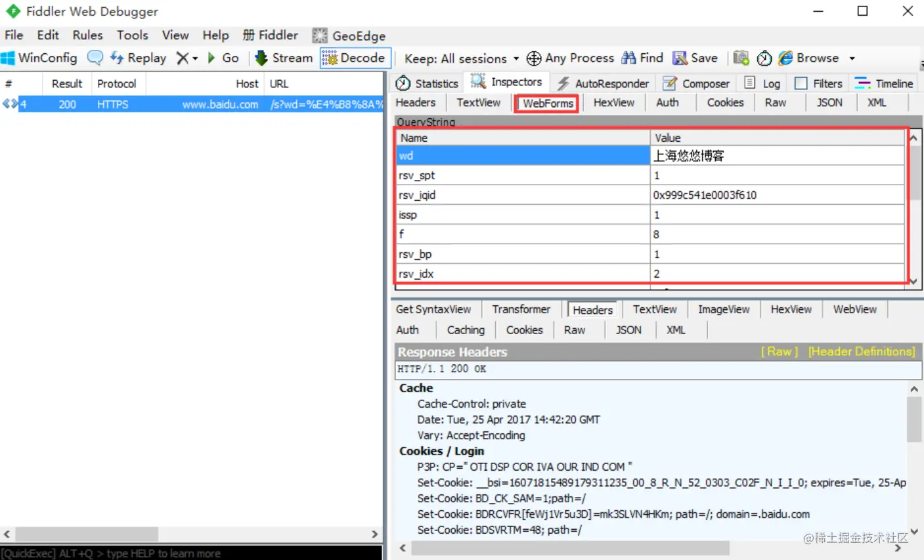Click the GeoEdge menu icon
Viewport: 924px width, 560px height.
320,35
